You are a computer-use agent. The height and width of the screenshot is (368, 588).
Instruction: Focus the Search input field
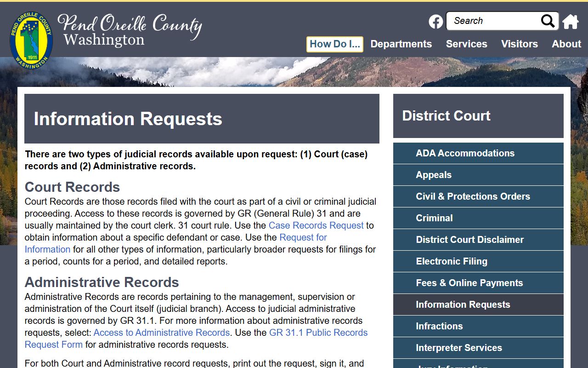(x=494, y=21)
